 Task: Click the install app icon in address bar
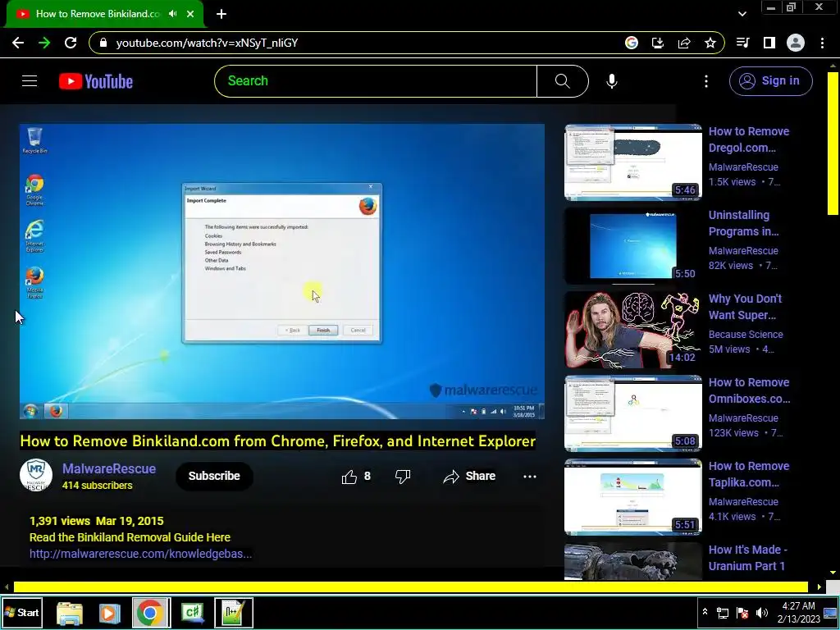pyautogui.click(x=658, y=43)
